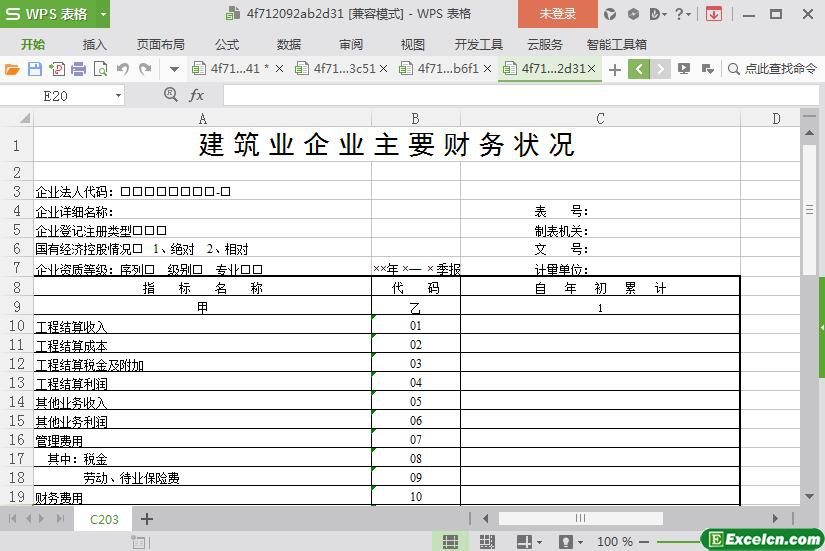Open the 云服务 ribbon tab
This screenshot has width=825, height=551.
point(545,45)
